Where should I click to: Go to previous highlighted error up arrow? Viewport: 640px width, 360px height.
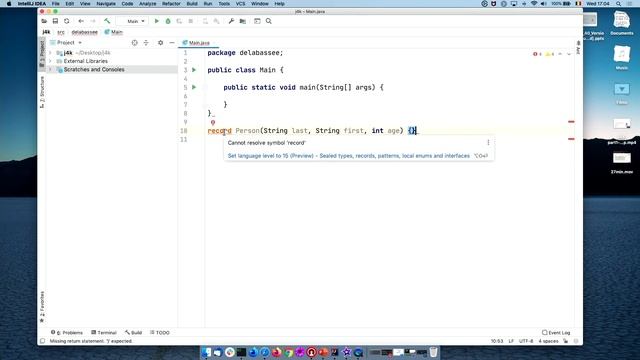(560, 54)
